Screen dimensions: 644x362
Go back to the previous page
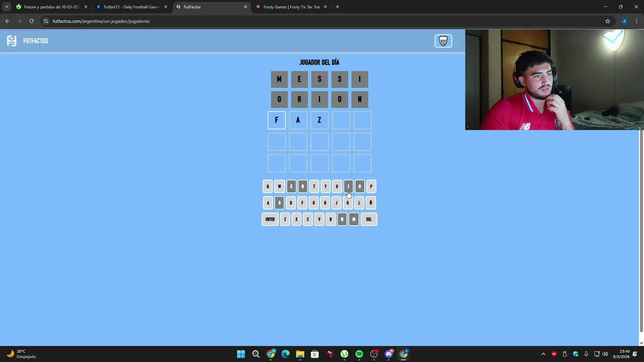7,21
